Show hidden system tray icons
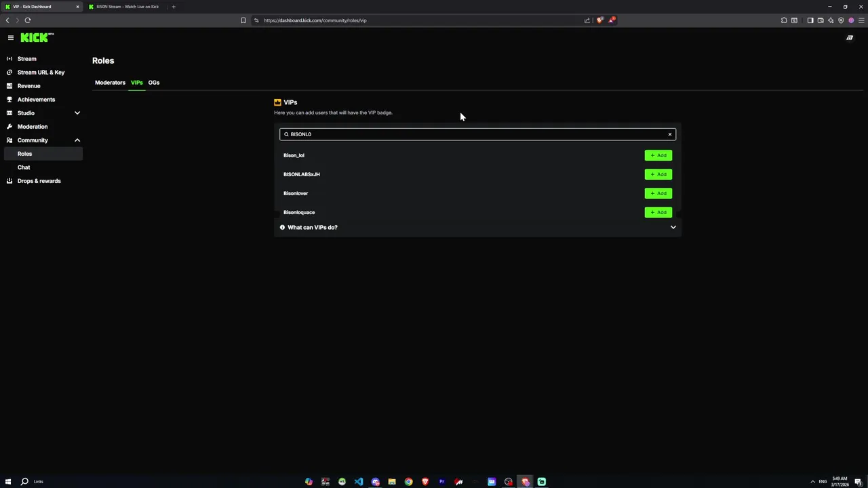This screenshot has width=868, height=488. pyautogui.click(x=812, y=482)
